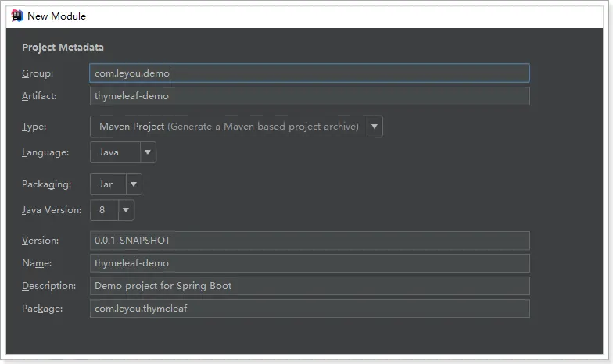The height and width of the screenshot is (364, 613).
Task: Click the New Module title bar text
Action: pos(57,16)
